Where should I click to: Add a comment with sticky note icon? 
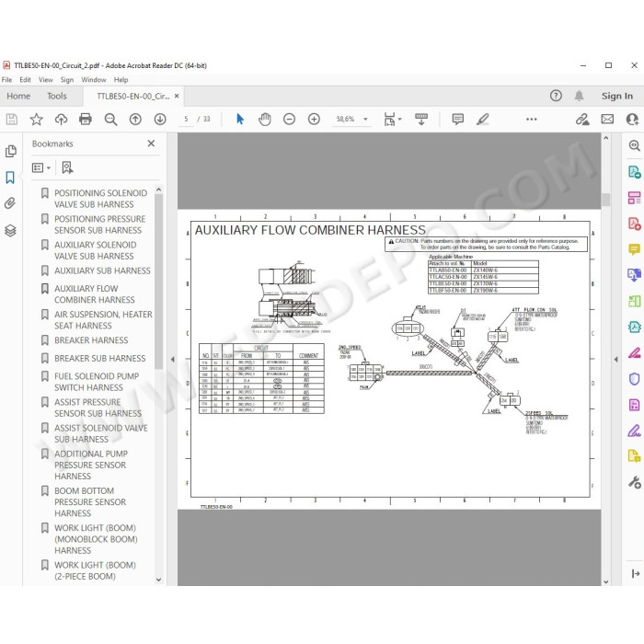tap(457, 119)
